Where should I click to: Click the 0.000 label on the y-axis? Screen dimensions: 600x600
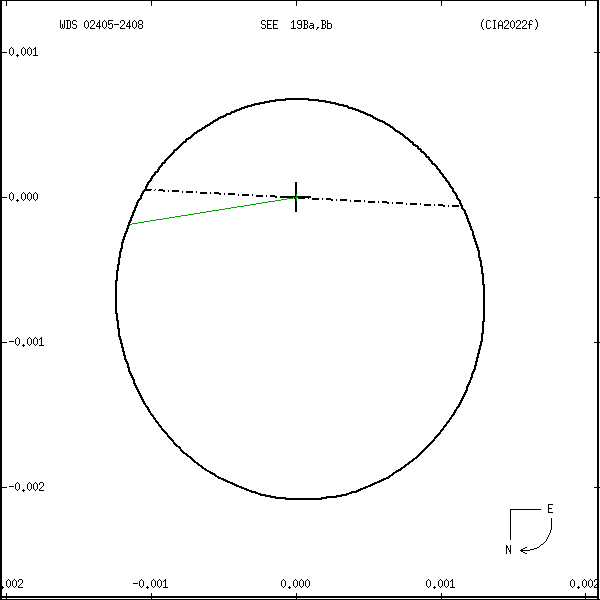[x=23, y=197]
